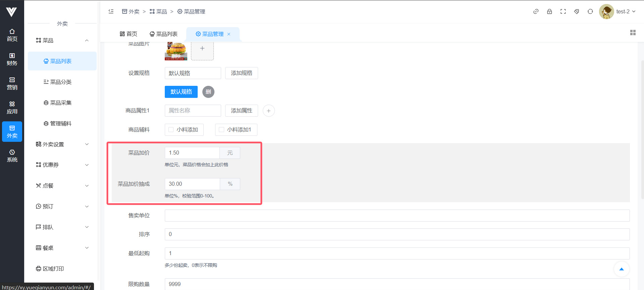Viewport: 644px width, 290px height.
Task: Click the lock screen icon in header
Action: coord(549,11)
